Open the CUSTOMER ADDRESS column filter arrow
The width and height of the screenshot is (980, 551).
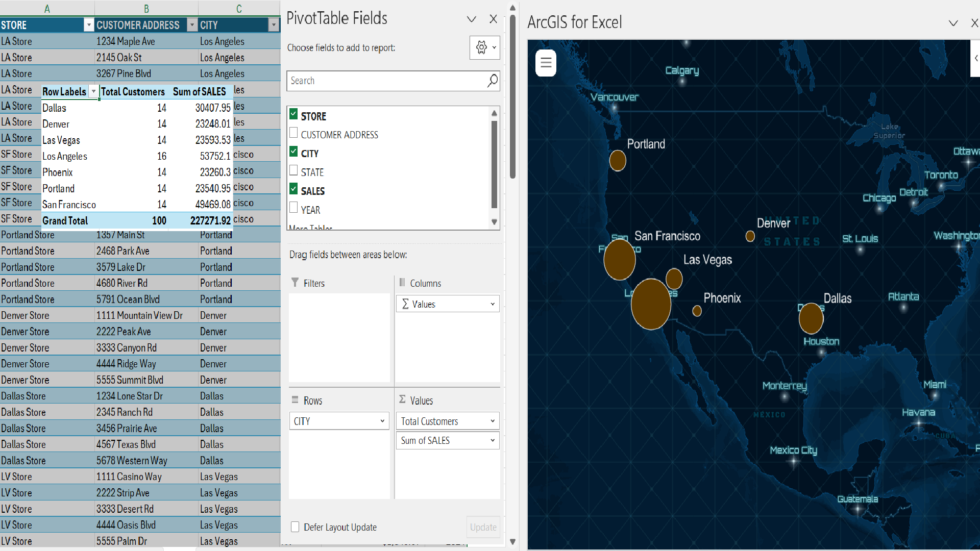(x=192, y=25)
